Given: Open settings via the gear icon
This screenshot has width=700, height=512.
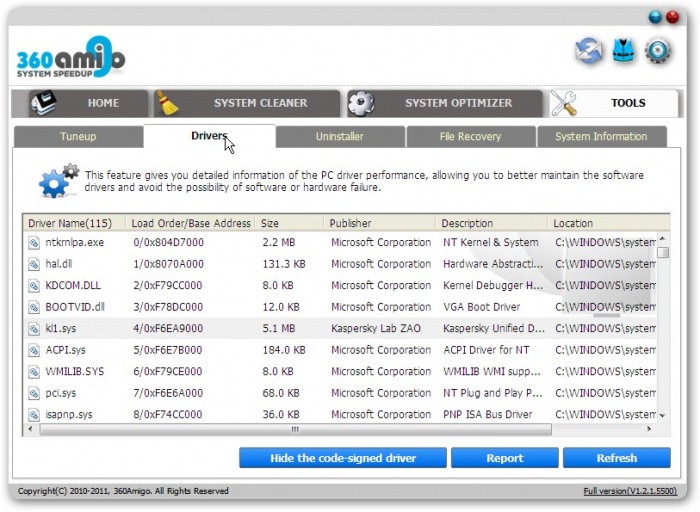Looking at the screenshot, I should (x=657, y=51).
